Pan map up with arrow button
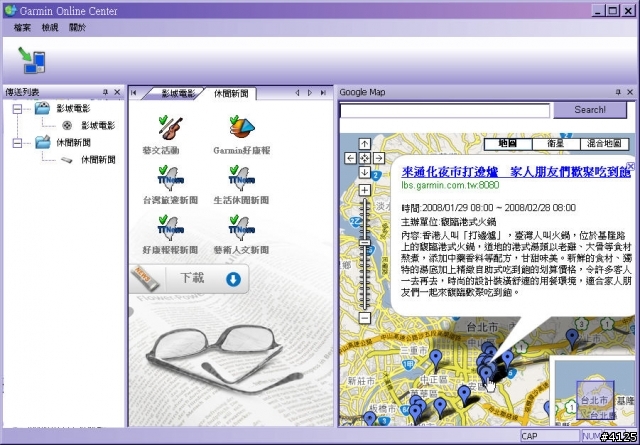 click(364, 144)
